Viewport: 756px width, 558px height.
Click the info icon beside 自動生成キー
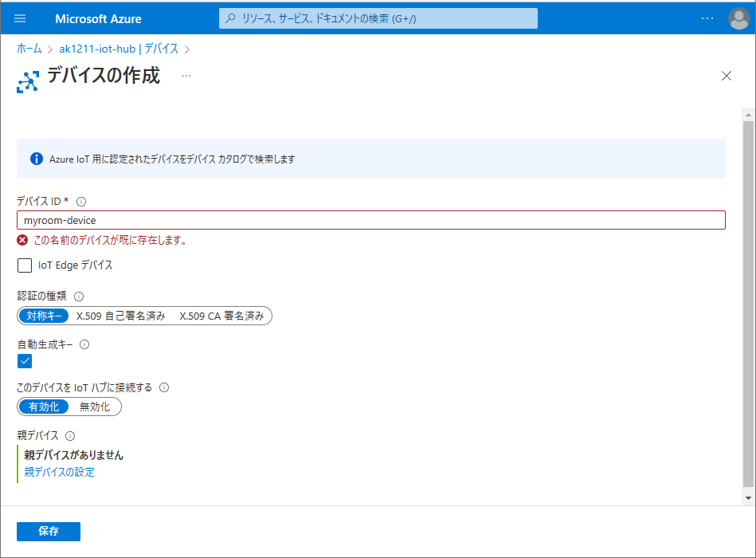(x=84, y=345)
